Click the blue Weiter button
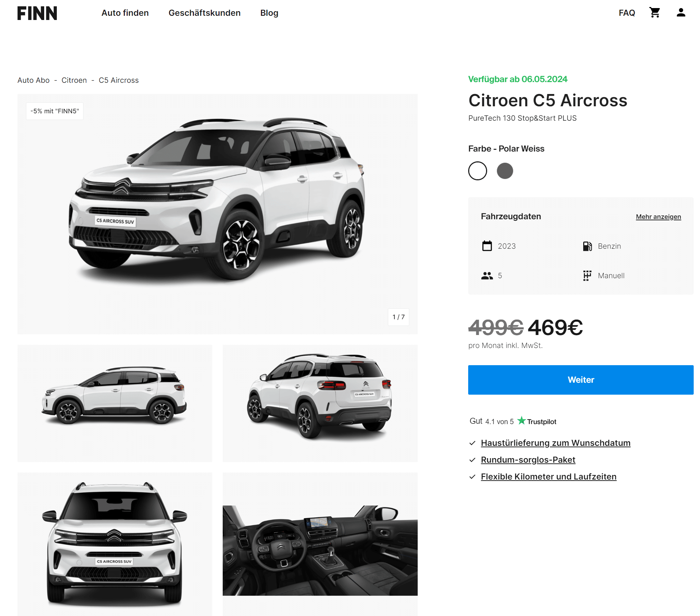Screen dimensions: 700x616 coord(580,380)
